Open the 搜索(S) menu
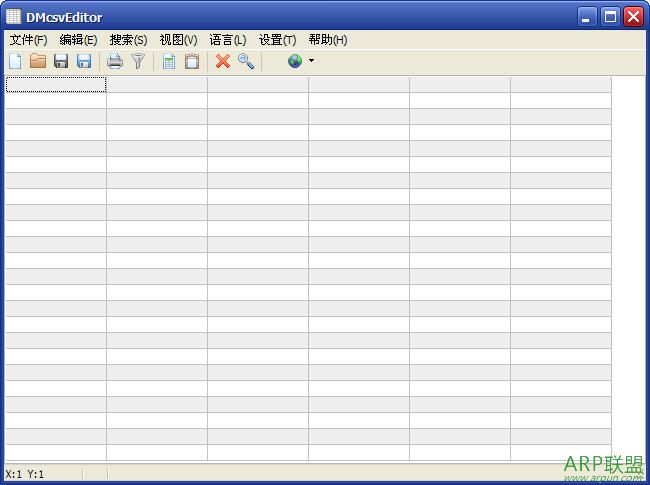Screen dimensions: 650x485 click(128, 40)
